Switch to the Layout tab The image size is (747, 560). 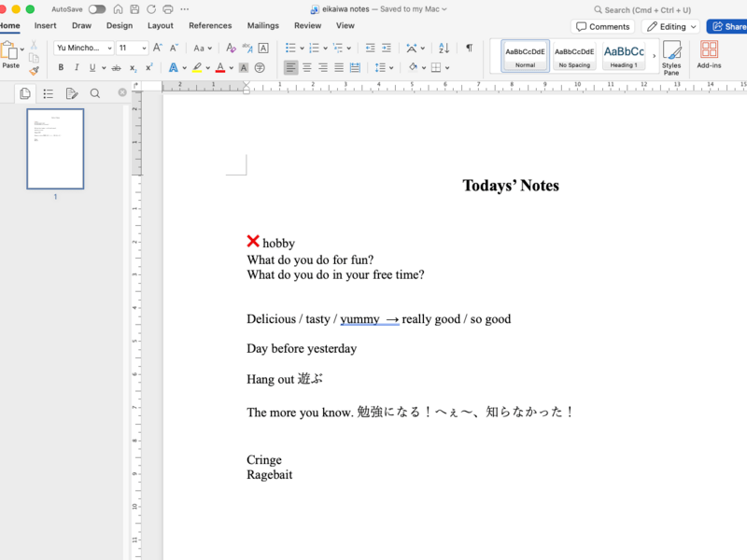coord(160,26)
